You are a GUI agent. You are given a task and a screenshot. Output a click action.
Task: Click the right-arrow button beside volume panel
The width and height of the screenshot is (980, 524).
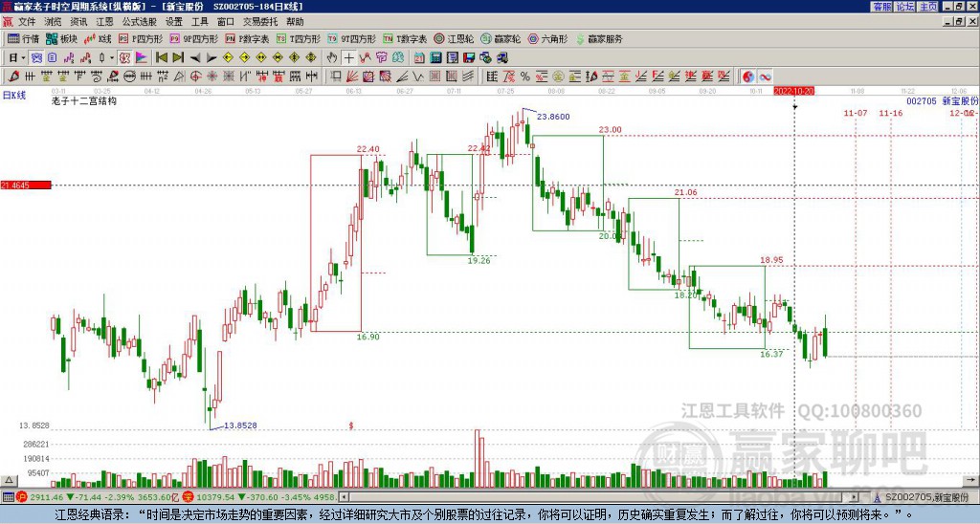pos(971,481)
